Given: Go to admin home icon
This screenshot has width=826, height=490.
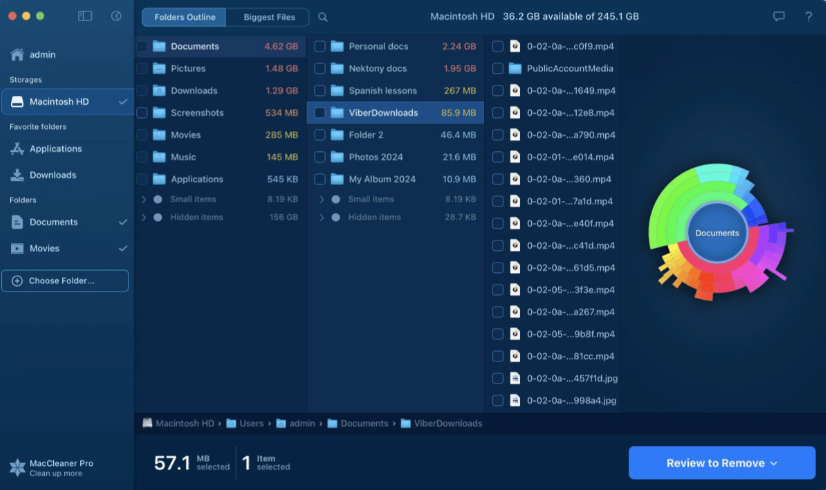Looking at the screenshot, I should point(17,54).
